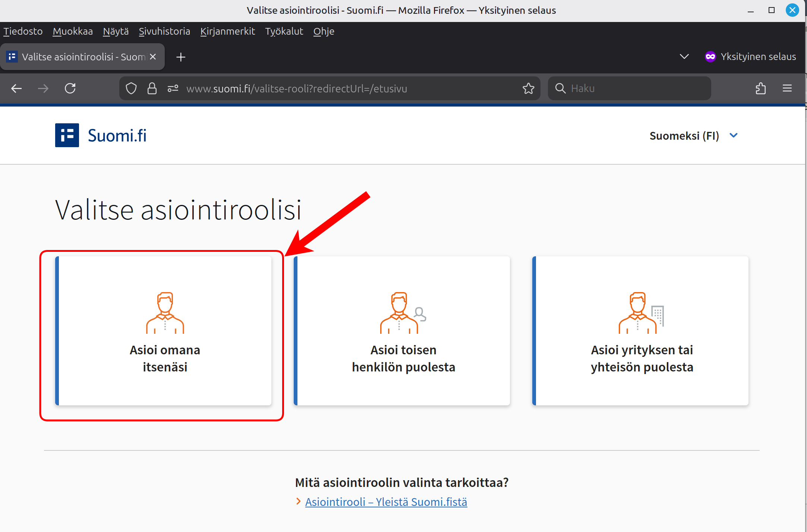
Task: Open the site security padlock info
Action: point(152,88)
